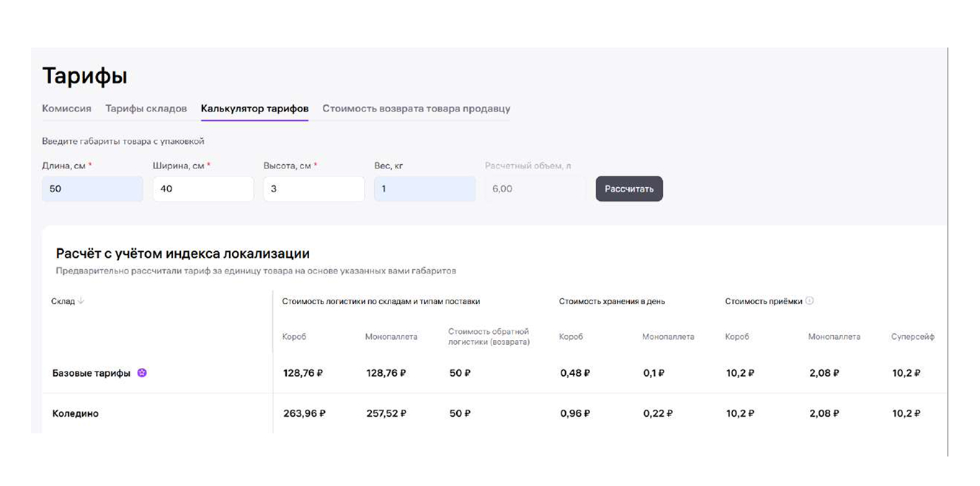Viewport: 980px width, 486px height.
Task: Click the Вес, кг input field
Action: point(425,189)
